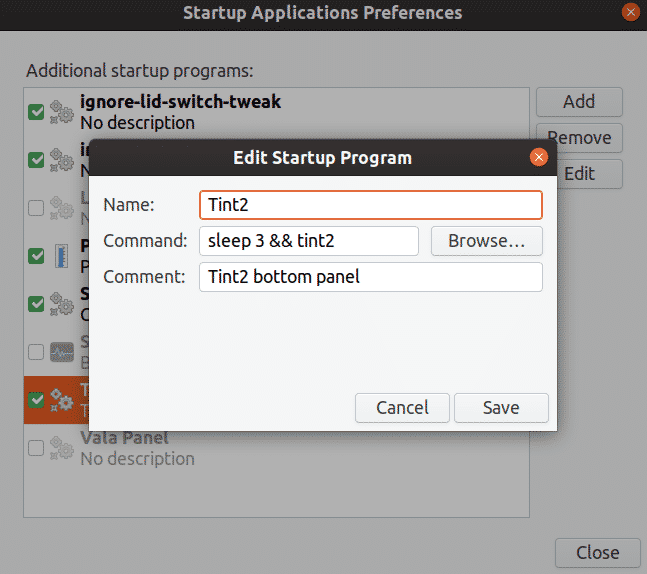Enable the Vala Panel startup checkbox
Viewport: 647px width, 574px height.
click(x=36, y=448)
